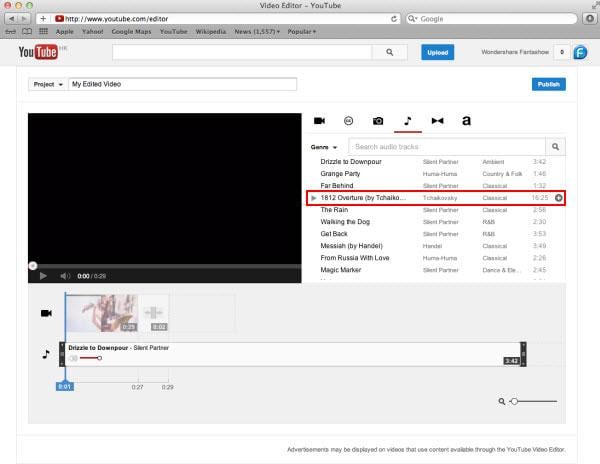
Task: Click the Publish button
Action: (548, 84)
